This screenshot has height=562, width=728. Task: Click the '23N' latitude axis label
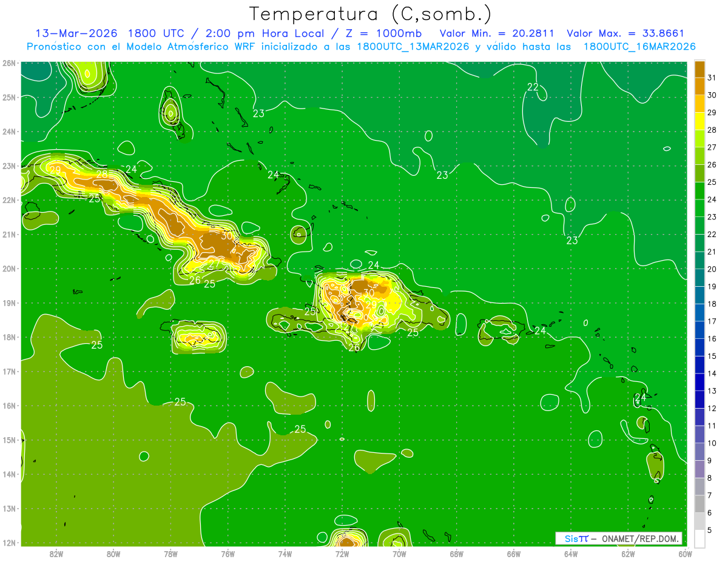pyautogui.click(x=8, y=166)
